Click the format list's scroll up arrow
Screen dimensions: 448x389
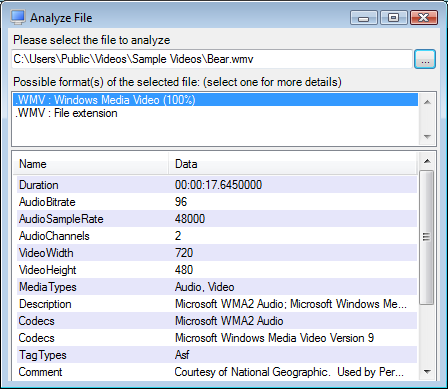(x=427, y=102)
